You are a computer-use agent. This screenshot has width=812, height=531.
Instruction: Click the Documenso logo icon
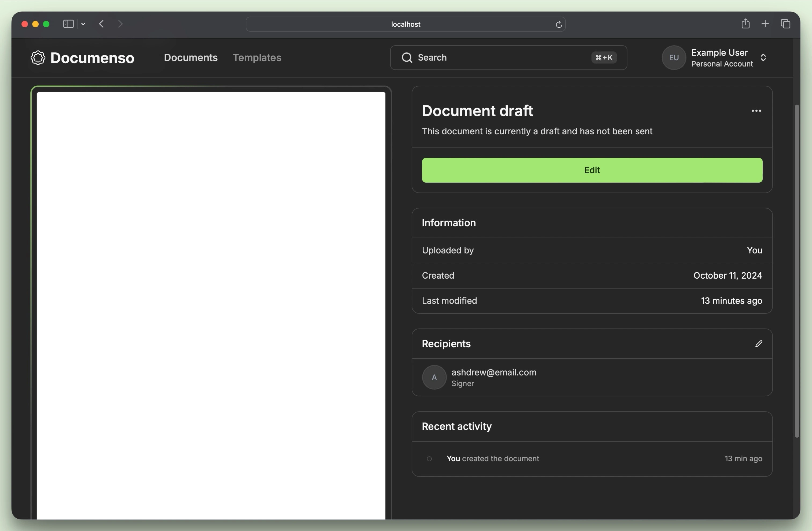37,57
